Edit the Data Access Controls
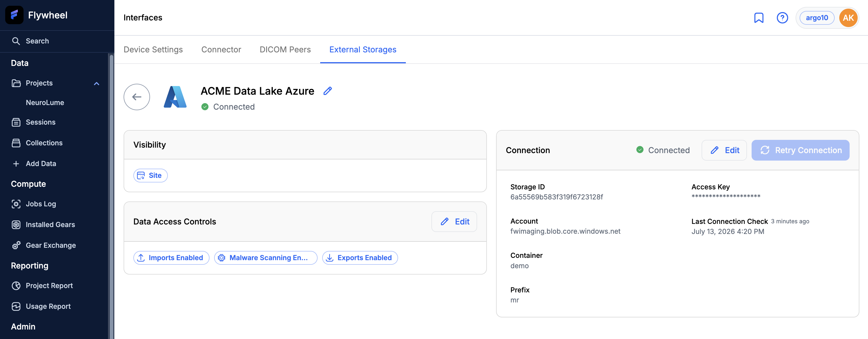Screen dimensions: 868x339 (454, 222)
